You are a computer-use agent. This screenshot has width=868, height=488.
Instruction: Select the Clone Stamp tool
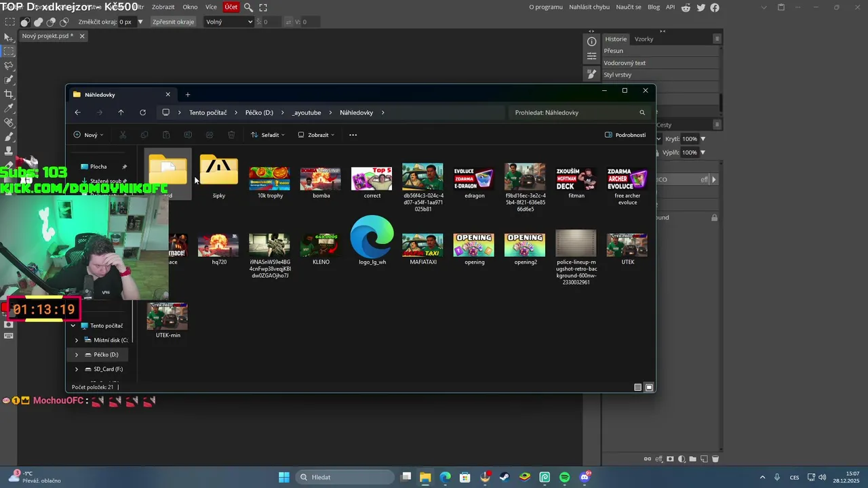click(x=9, y=150)
